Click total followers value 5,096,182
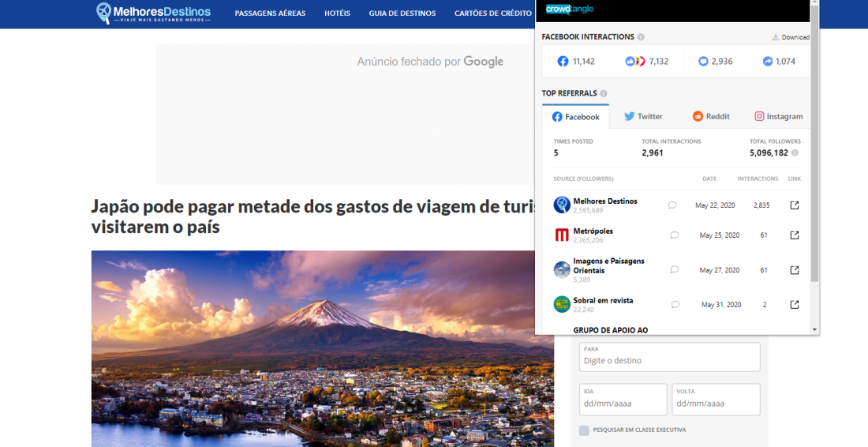868x447 pixels. [x=769, y=153]
